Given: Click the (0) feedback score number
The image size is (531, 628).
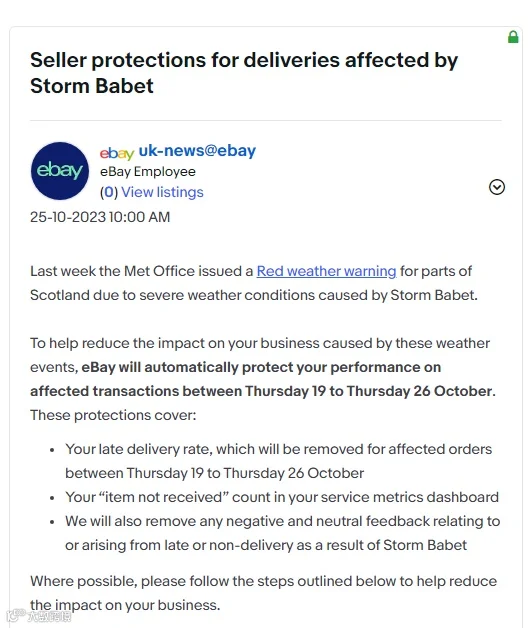Looking at the screenshot, I should point(109,192).
